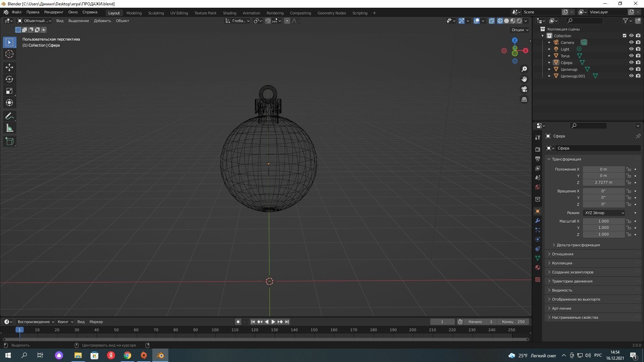Select the Measure ruler tool
The image size is (644, 362).
point(9,128)
